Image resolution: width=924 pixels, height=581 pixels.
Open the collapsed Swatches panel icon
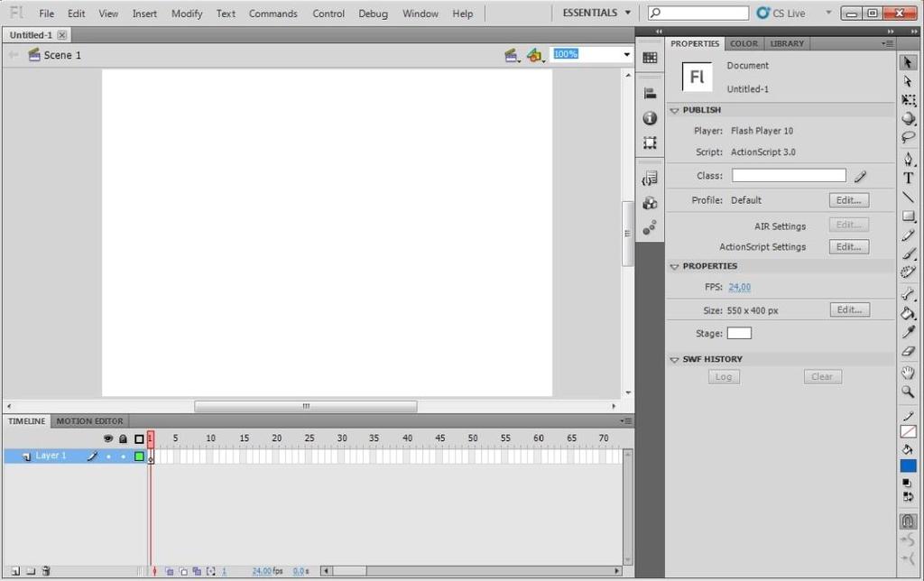[x=650, y=57]
